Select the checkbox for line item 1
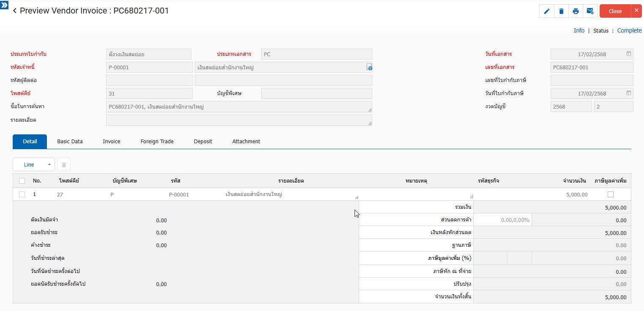The width and height of the screenshot is (644, 311). click(22, 194)
